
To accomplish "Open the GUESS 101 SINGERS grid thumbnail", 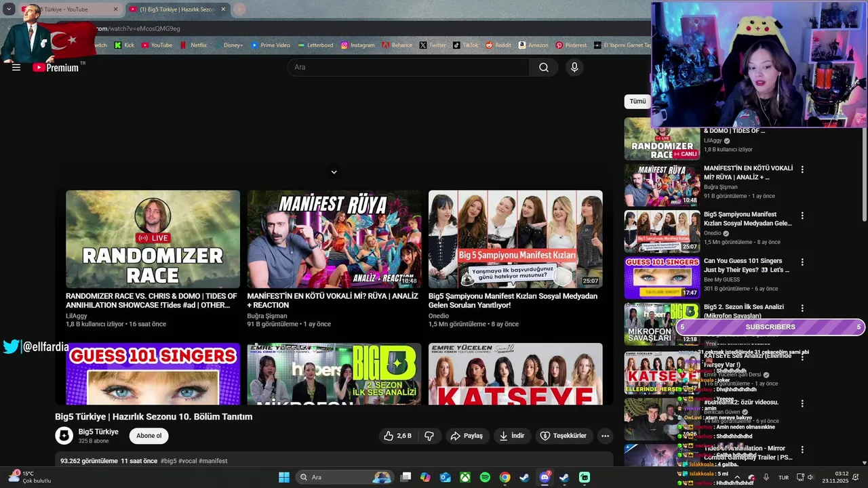I will pos(153,374).
